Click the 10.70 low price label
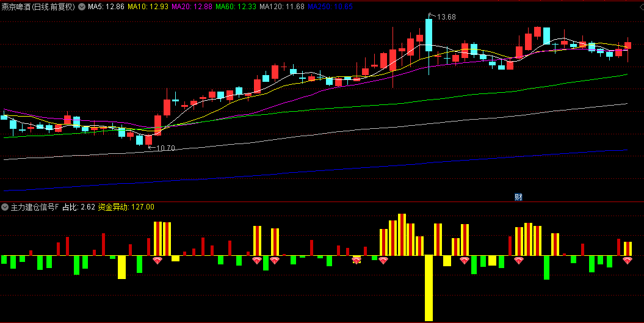The image size is (644, 323). point(165,148)
